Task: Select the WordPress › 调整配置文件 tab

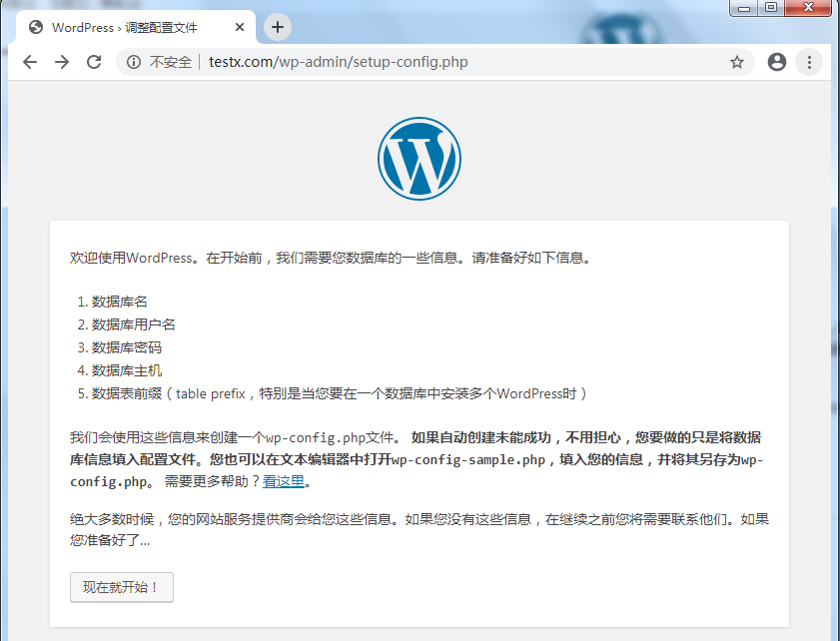Action: pyautogui.click(x=136, y=27)
